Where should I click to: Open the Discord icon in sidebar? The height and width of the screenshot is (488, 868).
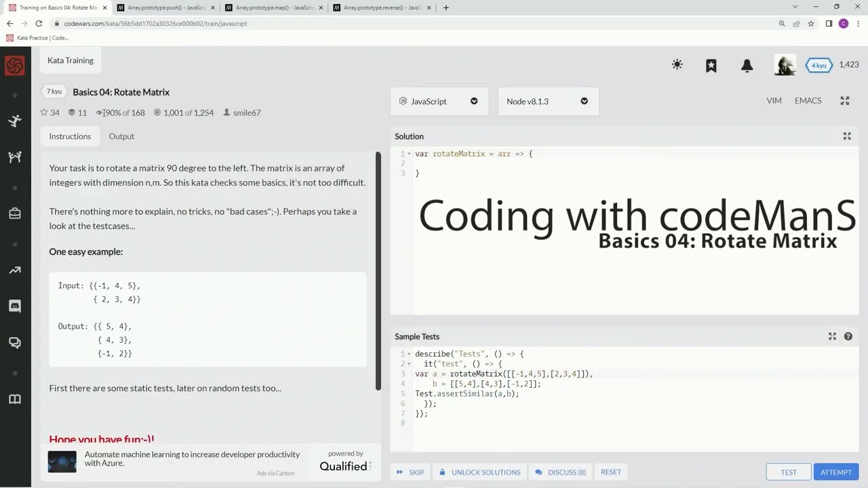pyautogui.click(x=14, y=306)
